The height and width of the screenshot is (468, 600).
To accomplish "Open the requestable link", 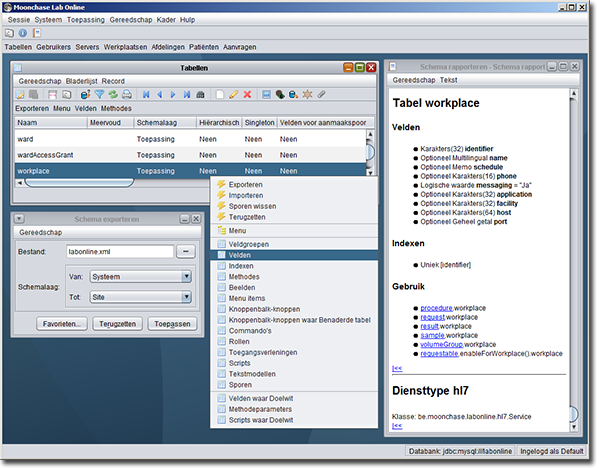I will coord(439,354).
